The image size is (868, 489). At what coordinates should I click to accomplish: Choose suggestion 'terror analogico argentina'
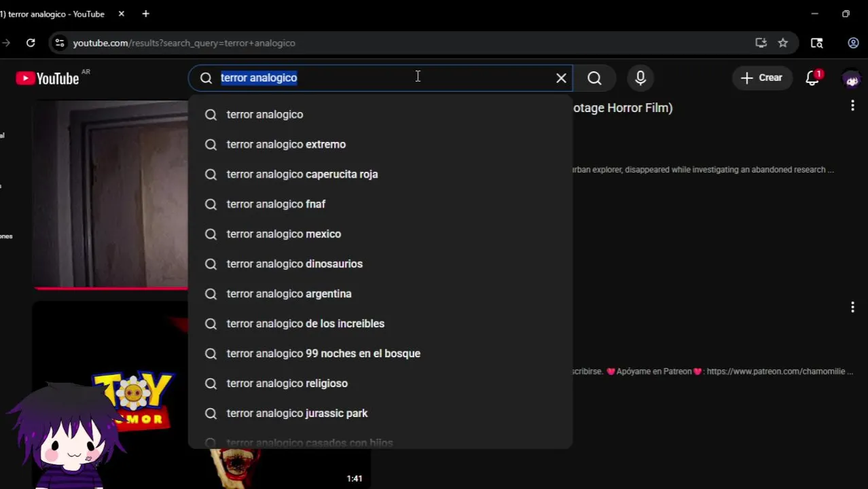tap(380, 293)
